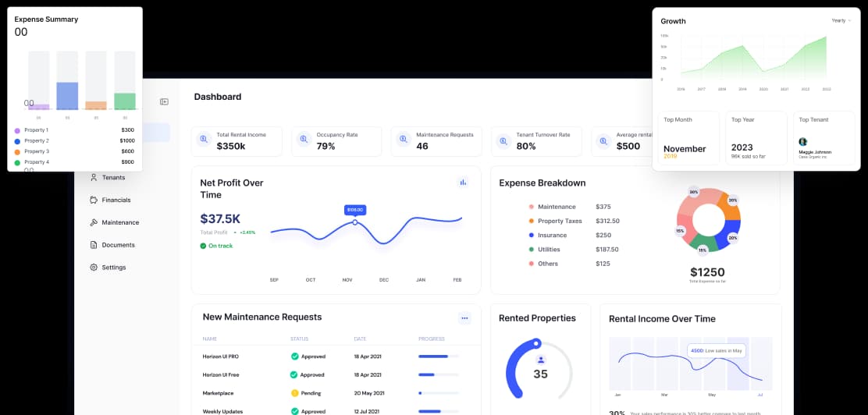
Task: Click the Documents file icon
Action: (x=94, y=245)
